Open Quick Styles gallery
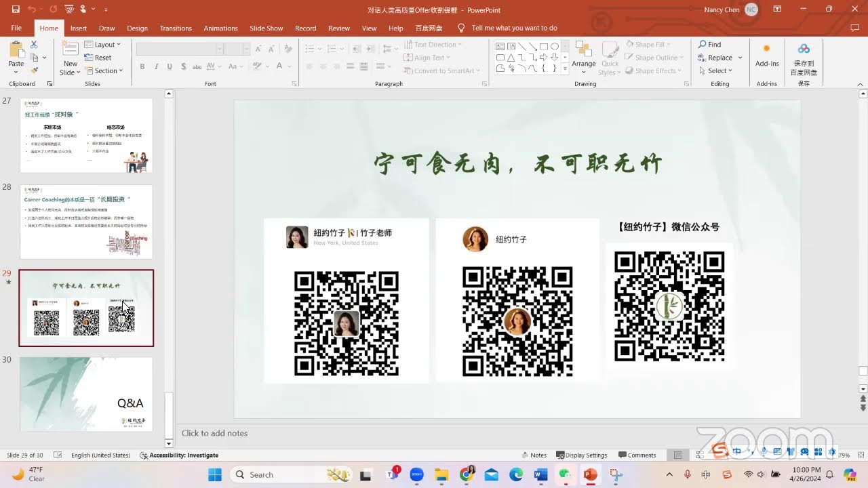The width and height of the screenshot is (868, 488). [x=610, y=58]
